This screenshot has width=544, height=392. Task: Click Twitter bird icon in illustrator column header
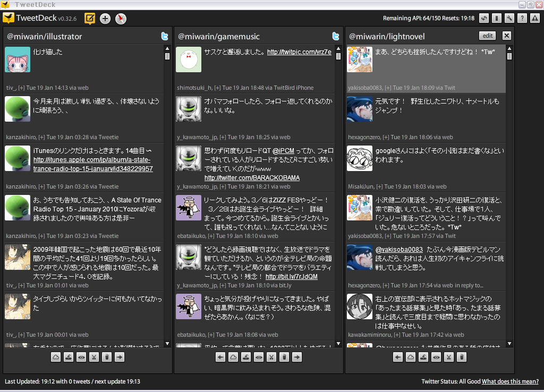(x=165, y=36)
